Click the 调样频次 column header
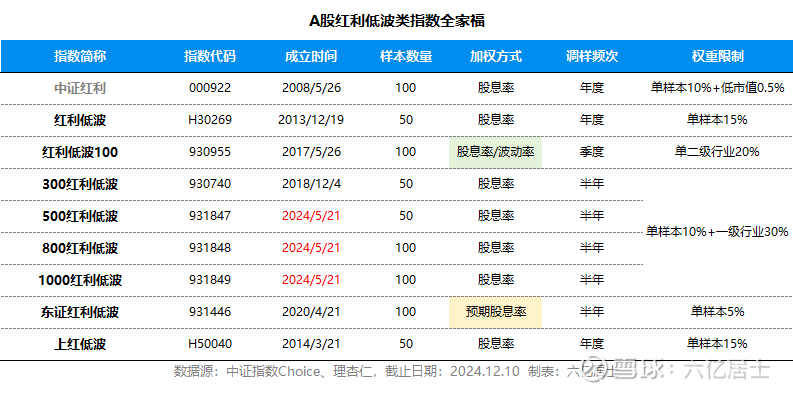The height and width of the screenshot is (393, 793). [592, 56]
